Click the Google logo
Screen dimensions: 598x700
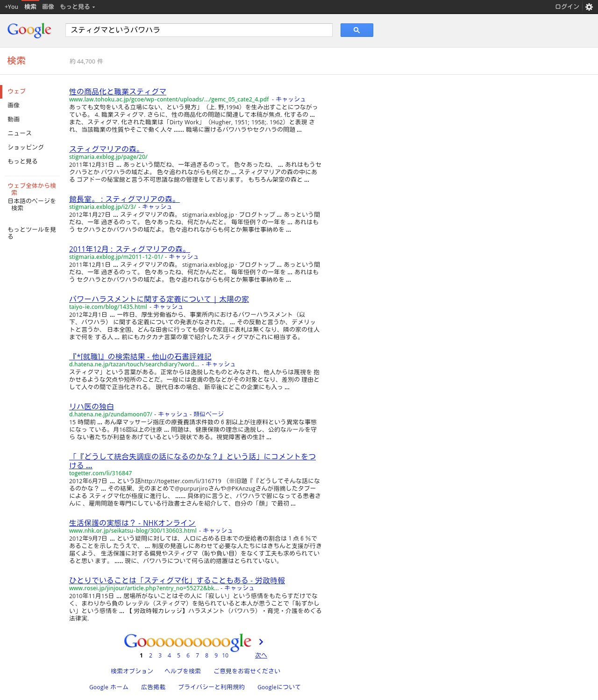tap(29, 30)
